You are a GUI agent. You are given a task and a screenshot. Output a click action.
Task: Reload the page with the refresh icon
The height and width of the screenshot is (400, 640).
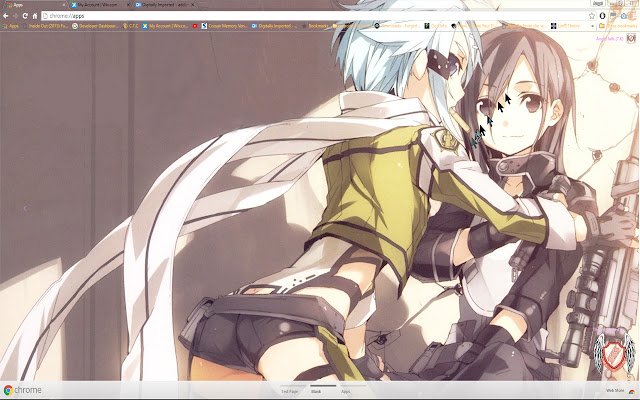(x=25, y=16)
